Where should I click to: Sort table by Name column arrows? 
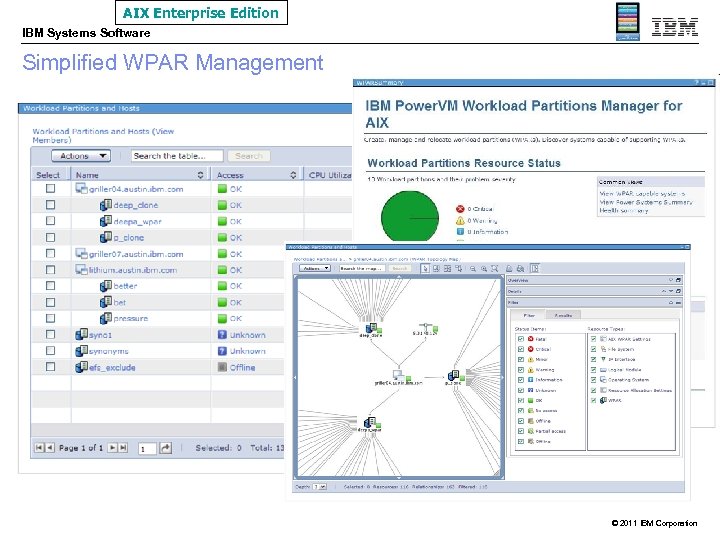coord(200,175)
